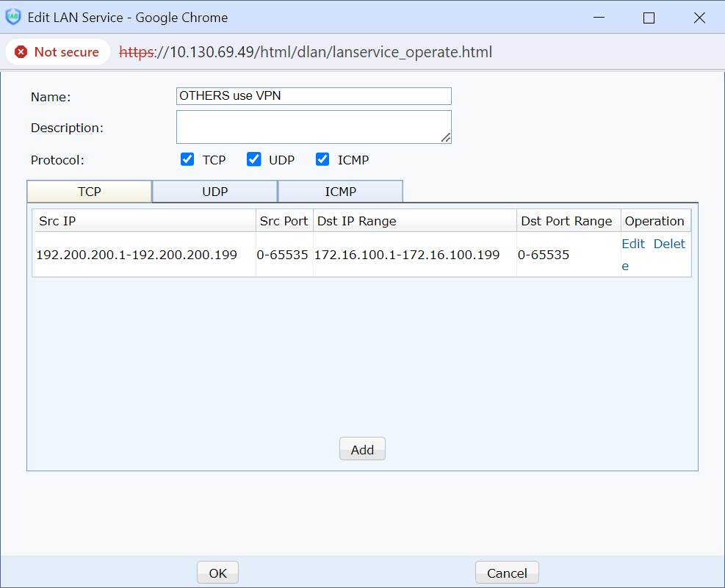
Task: Select the TCP tab
Action: 89,192
